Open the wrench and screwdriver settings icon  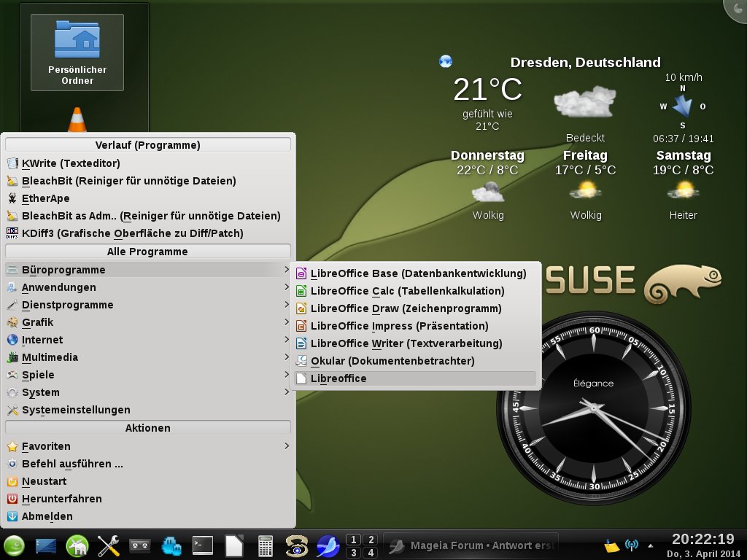click(109, 545)
